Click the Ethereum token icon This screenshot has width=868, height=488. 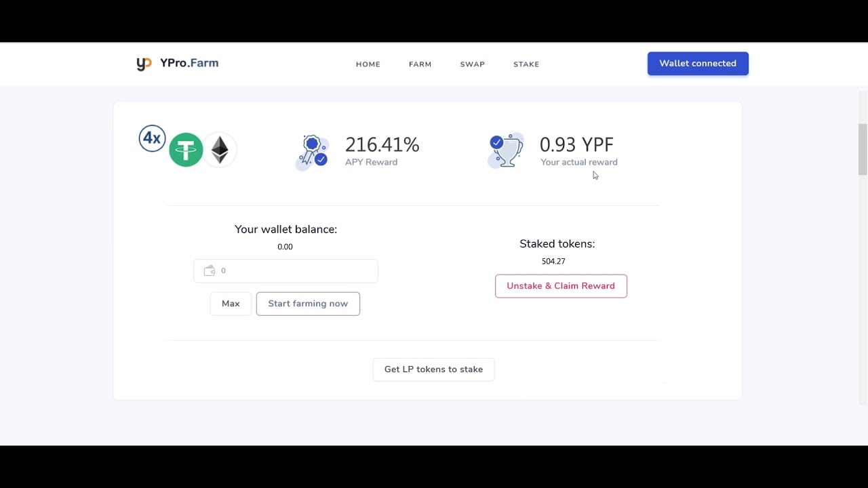pos(220,150)
